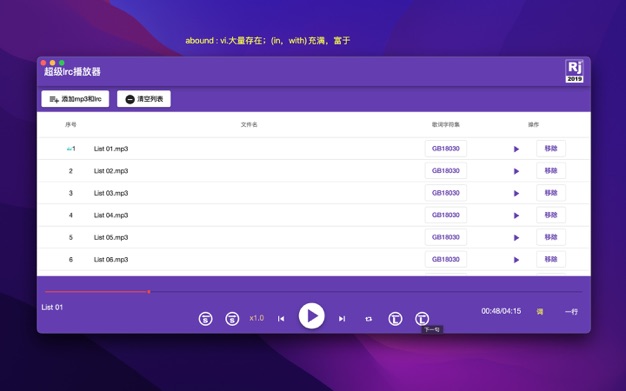Remove List 04.mp3 with its 移除 button
Viewport: 626px width, 391px height.
(x=551, y=215)
